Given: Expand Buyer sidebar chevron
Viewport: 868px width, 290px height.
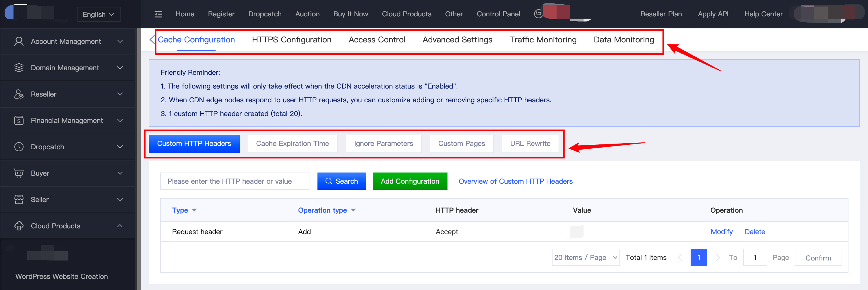Looking at the screenshot, I should click(x=120, y=173).
